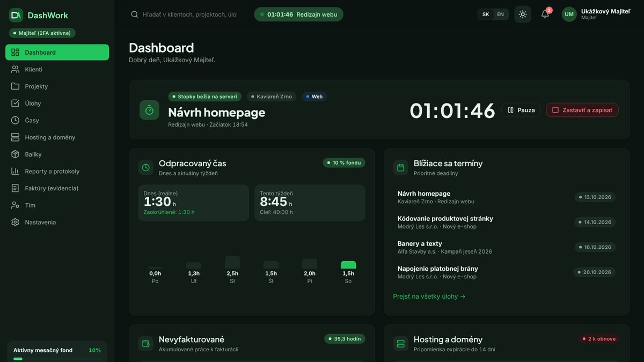Click the DashWork brand name

click(48, 16)
